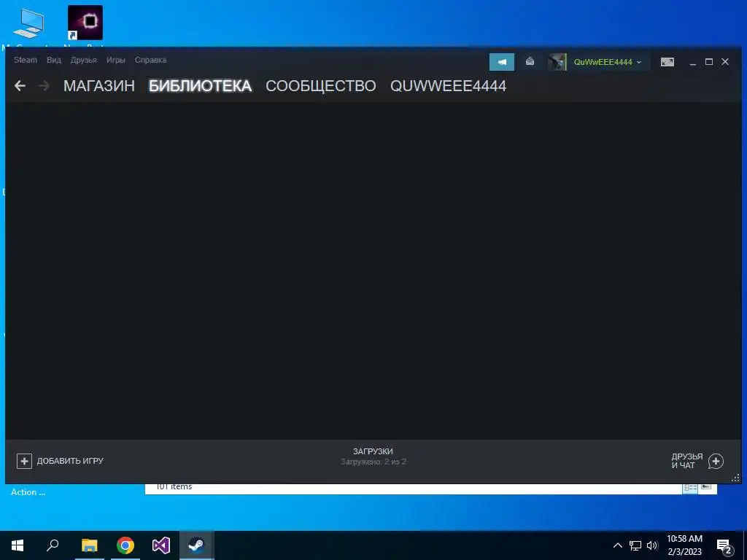747x560 pixels.
Task: Click the network tray icon
Action: 635,545
